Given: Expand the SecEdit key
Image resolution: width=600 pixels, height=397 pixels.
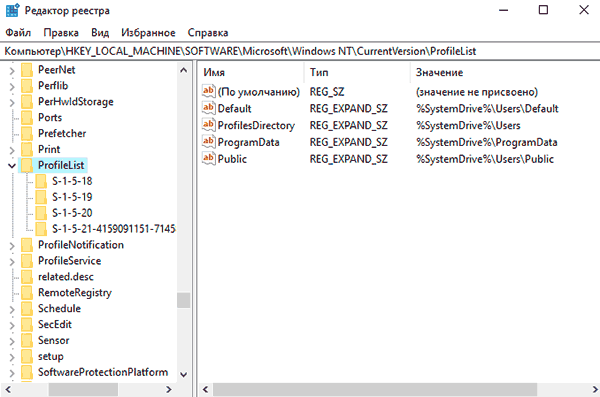Looking at the screenshot, I should click(x=12, y=325).
